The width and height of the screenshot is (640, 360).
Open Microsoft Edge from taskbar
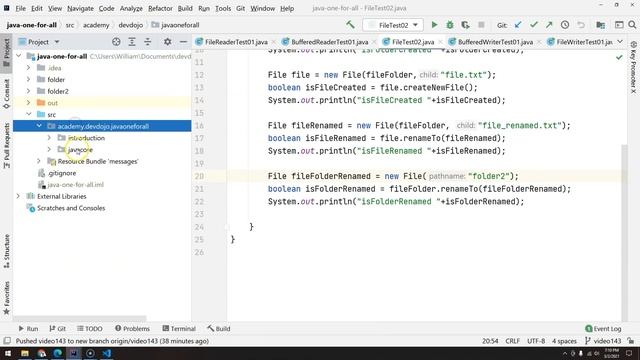click(58, 353)
